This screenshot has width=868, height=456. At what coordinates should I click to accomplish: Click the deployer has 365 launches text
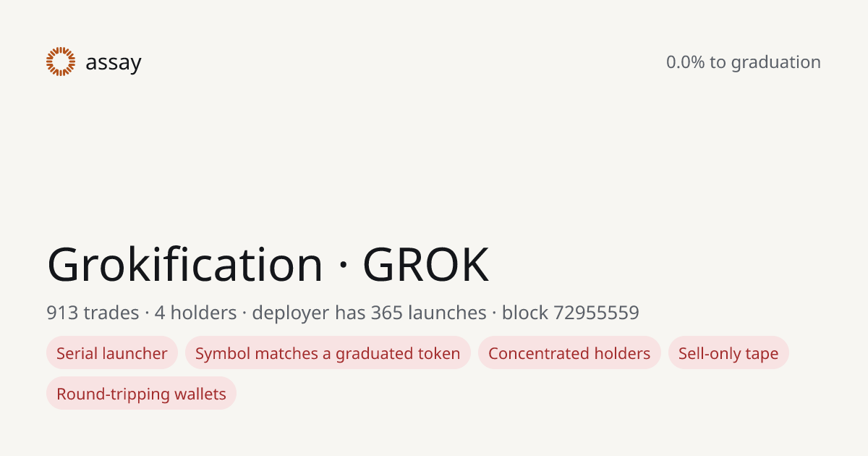coord(369,313)
